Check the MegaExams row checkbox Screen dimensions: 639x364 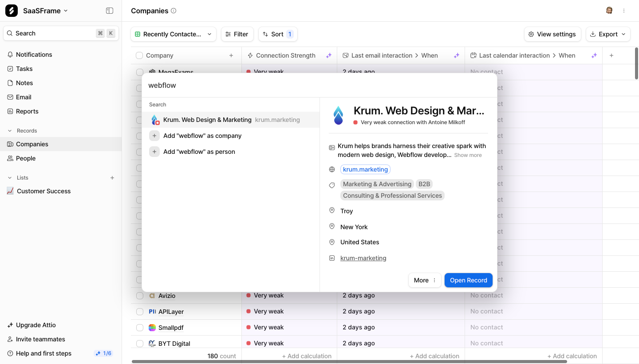pyautogui.click(x=140, y=72)
